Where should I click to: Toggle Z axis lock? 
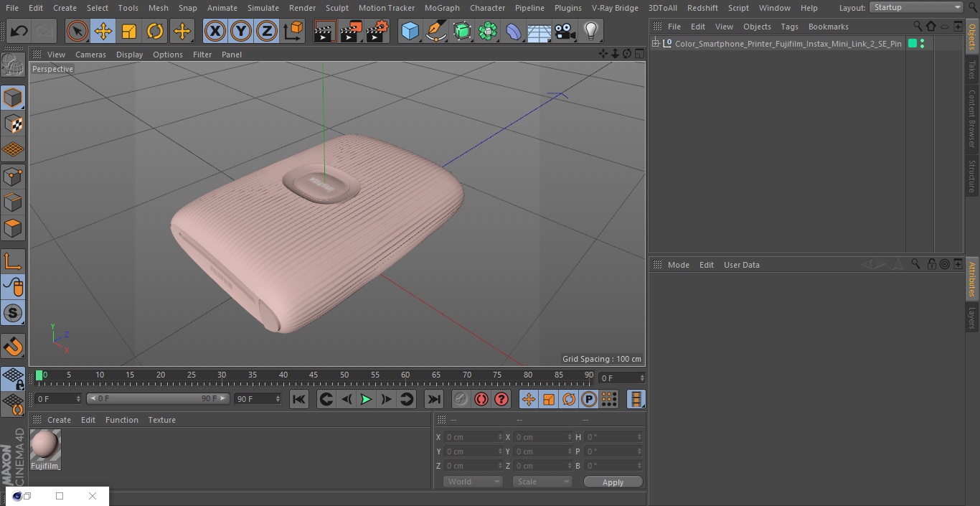point(267,31)
